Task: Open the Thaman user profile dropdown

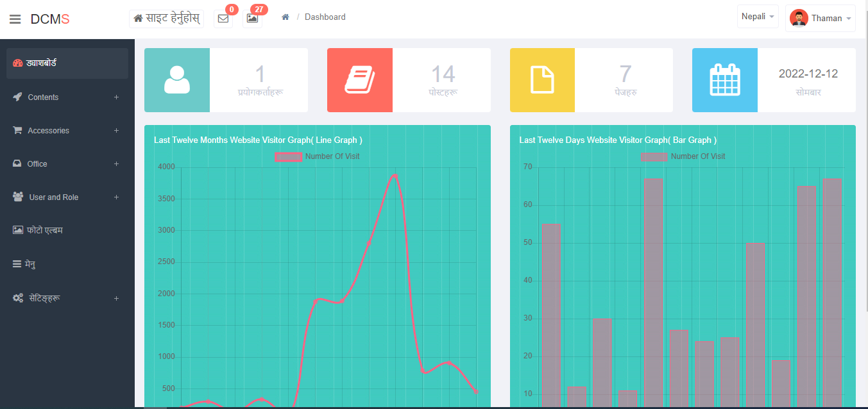Action: pos(821,19)
